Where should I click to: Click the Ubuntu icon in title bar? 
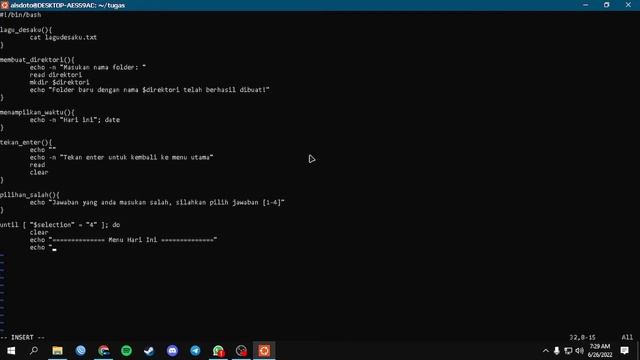4,5
